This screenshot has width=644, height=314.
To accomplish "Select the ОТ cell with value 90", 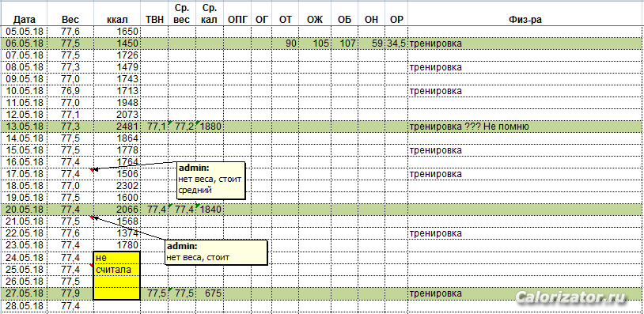I will pyautogui.click(x=284, y=43).
